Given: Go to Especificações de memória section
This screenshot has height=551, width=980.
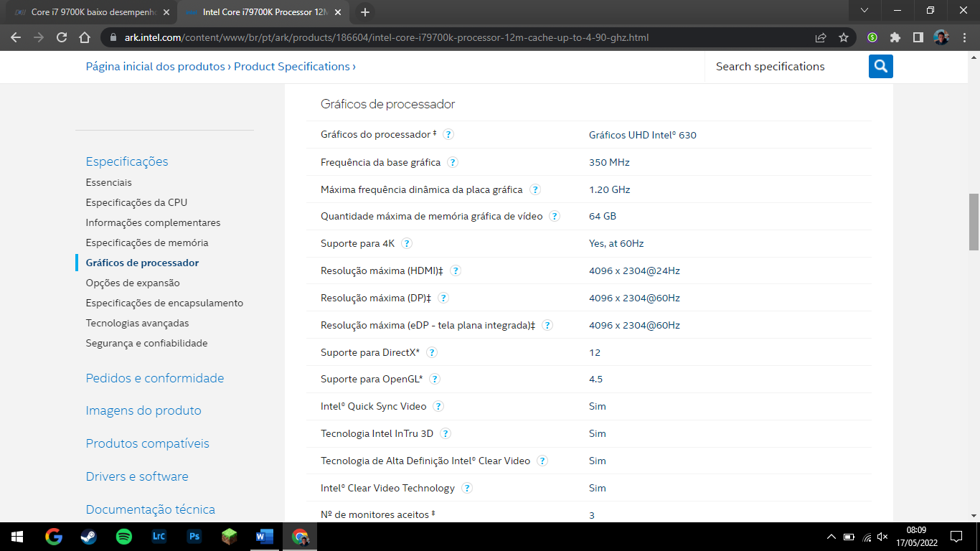Looking at the screenshot, I should 147,242.
